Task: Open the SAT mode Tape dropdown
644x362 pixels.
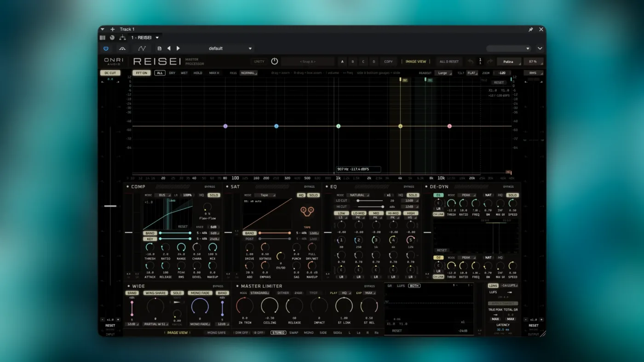Action: click(265, 195)
